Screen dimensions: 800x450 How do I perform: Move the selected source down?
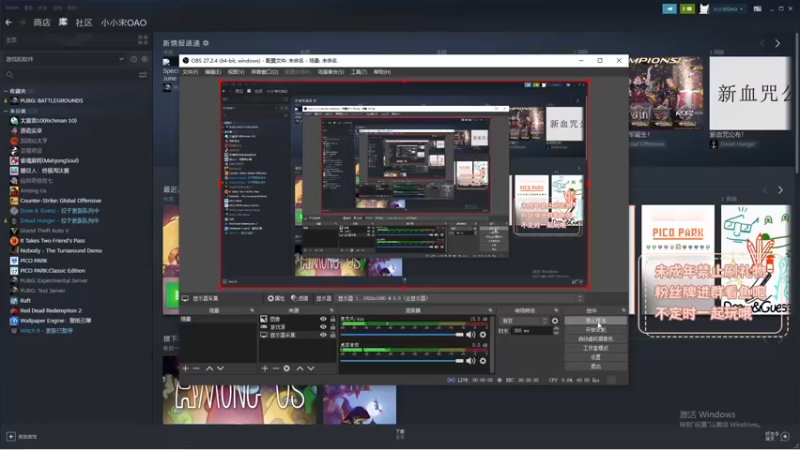(x=311, y=368)
